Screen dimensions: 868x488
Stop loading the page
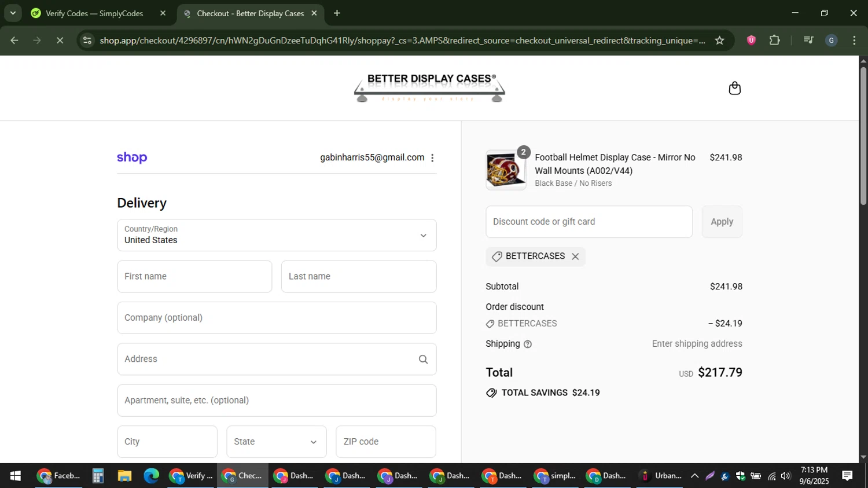point(60,41)
